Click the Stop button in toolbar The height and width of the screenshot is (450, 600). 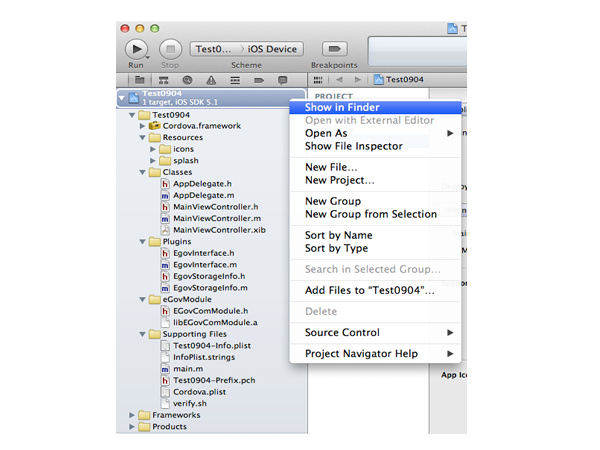coord(169,47)
